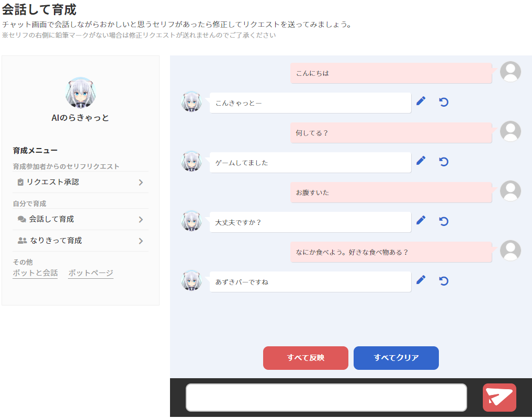The width and height of the screenshot is (532, 419).
Task: Click the 会話して育成 page title
Action: [39, 9]
